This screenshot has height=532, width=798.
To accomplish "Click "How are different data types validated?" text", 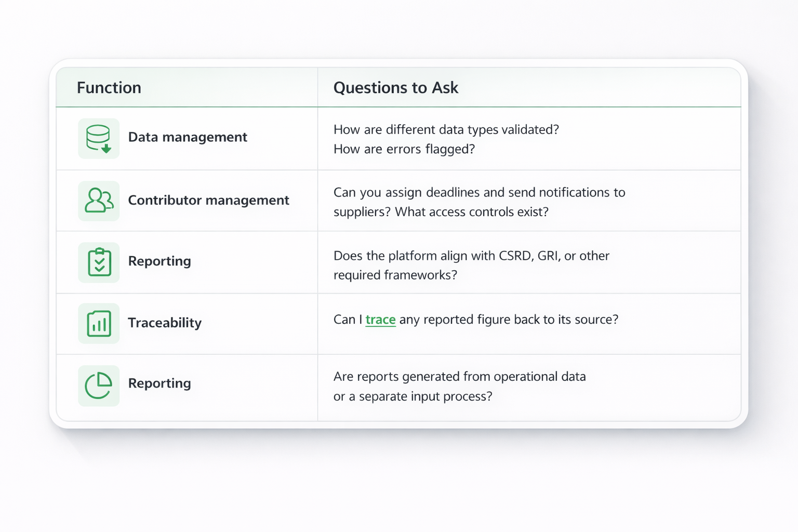I will tap(446, 129).
